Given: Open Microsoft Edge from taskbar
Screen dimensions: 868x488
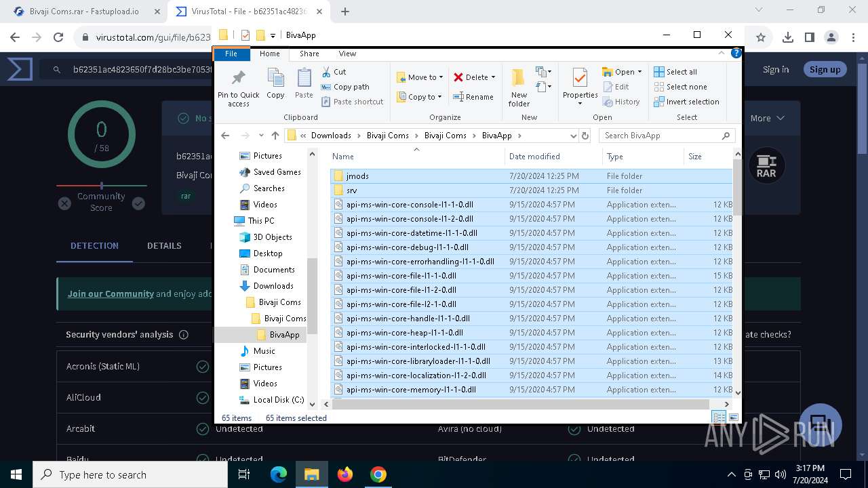Looking at the screenshot, I should point(279,474).
